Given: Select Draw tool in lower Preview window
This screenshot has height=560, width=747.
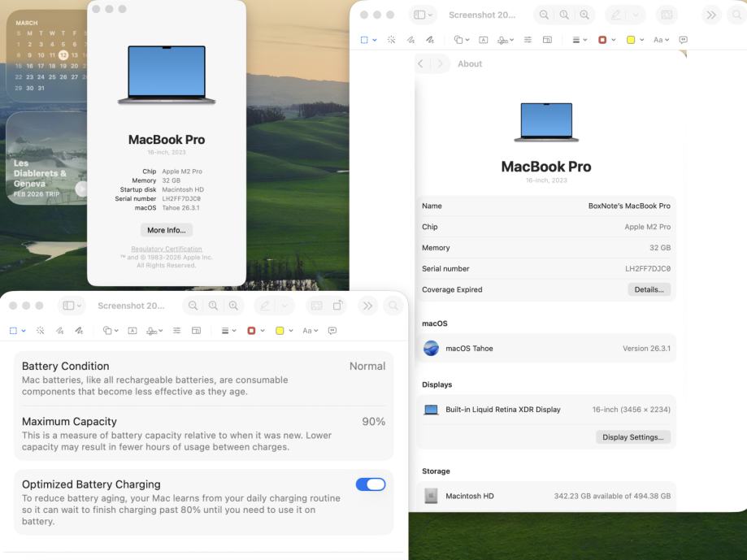Looking at the screenshot, I should pos(79,331).
